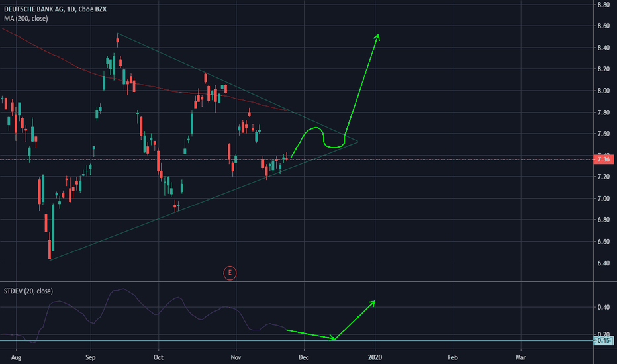Click the 6.80 price axis label

point(603,220)
